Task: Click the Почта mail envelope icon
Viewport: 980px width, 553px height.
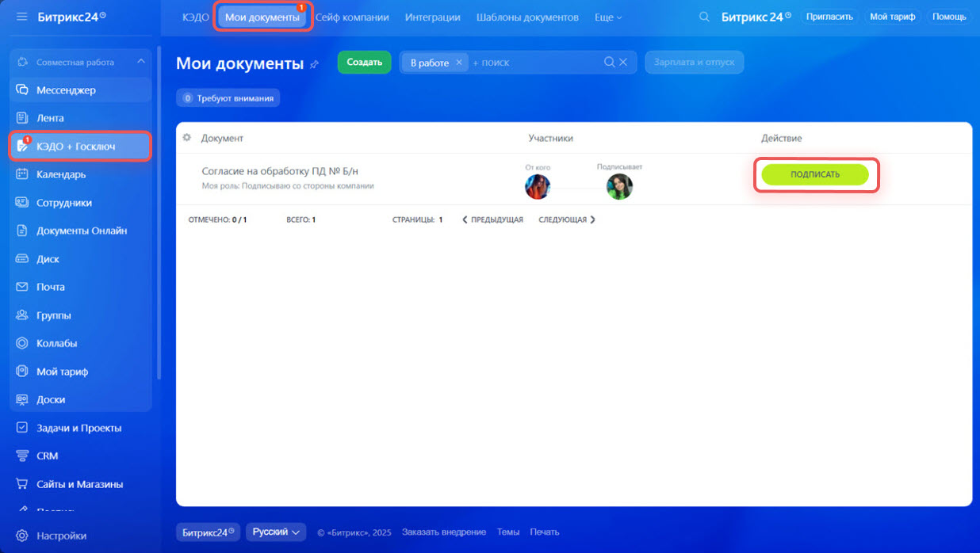Action: (x=22, y=287)
